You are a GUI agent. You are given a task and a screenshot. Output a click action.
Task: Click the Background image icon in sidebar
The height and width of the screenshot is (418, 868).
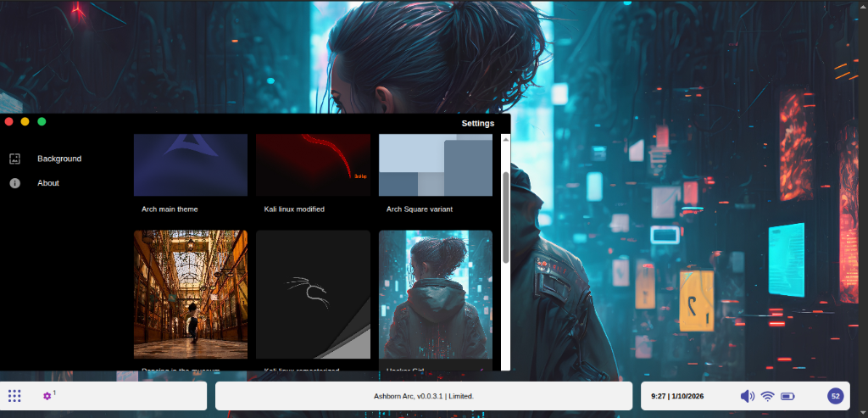click(x=14, y=159)
